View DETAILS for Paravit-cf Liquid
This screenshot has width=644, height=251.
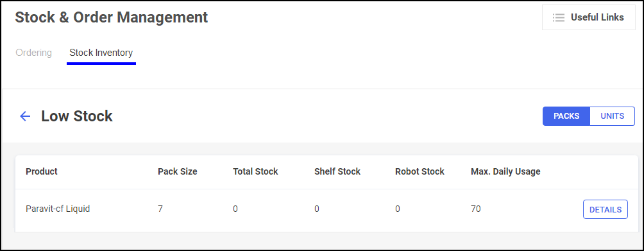click(606, 209)
